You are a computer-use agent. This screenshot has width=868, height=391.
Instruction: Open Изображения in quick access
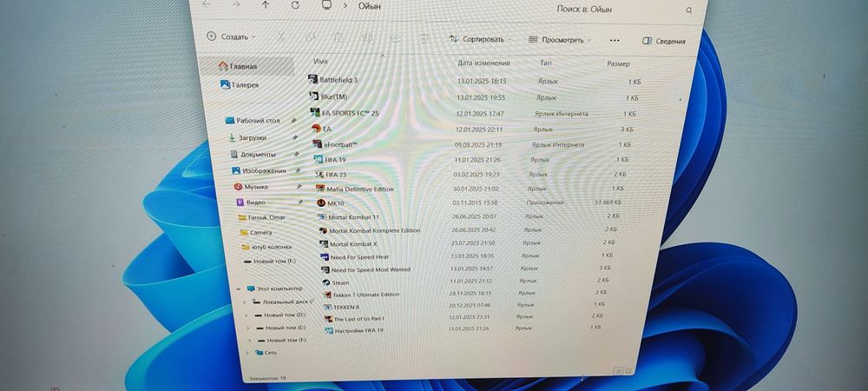264,171
